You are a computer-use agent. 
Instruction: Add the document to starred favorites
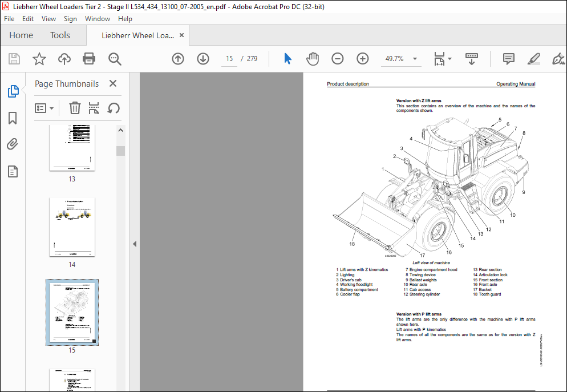point(39,59)
